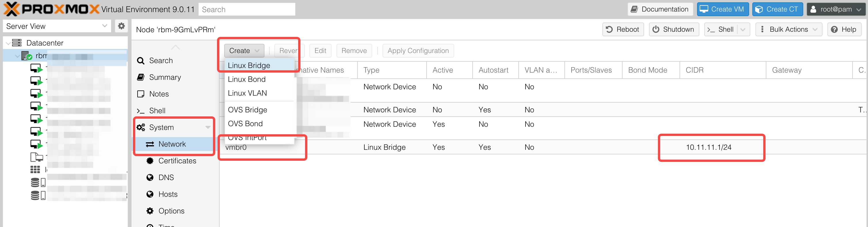
Task: Click the Reboot button
Action: tap(623, 29)
